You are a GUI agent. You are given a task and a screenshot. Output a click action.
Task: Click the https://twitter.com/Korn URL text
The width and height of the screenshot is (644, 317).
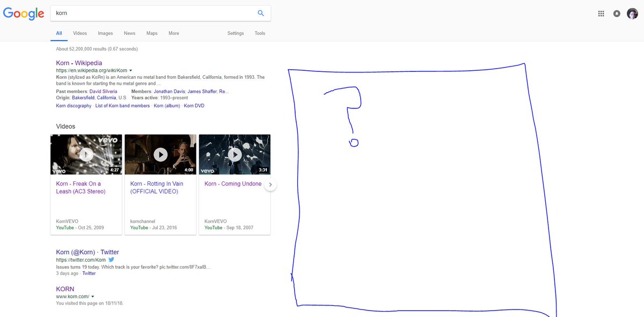(80, 260)
